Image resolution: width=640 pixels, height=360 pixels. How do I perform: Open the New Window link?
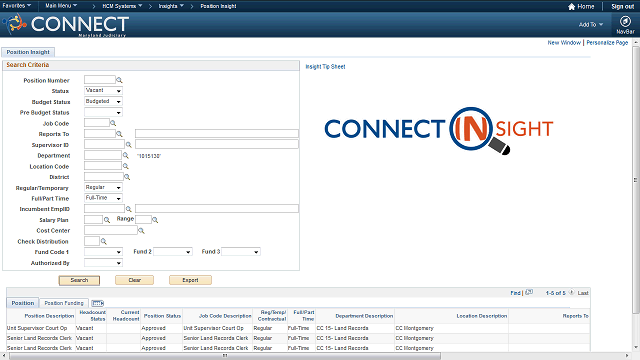[564, 42]
